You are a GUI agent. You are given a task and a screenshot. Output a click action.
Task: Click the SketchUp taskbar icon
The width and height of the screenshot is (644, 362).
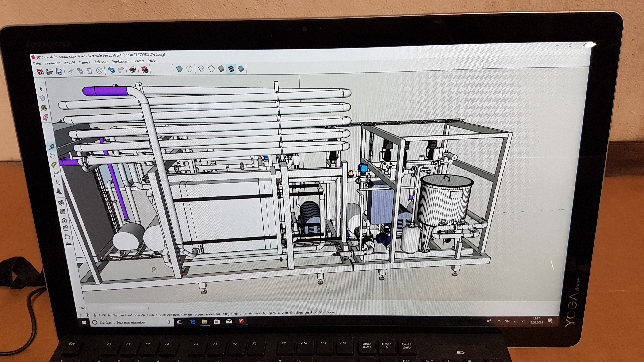click(x=241, y=321)
